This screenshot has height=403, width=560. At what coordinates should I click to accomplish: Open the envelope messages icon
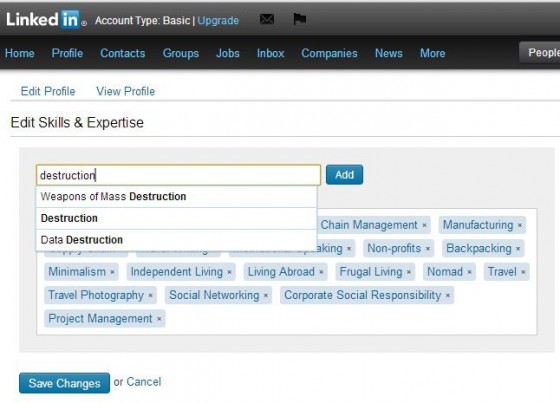(x=267, y=19)
